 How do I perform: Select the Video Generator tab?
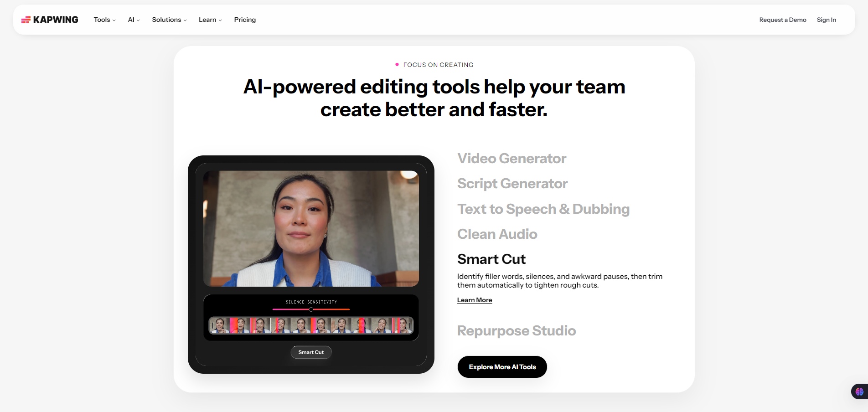(x=511, y=159)
